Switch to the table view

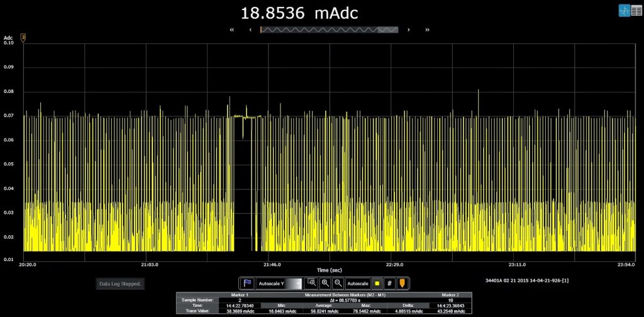tap(637, 11)
